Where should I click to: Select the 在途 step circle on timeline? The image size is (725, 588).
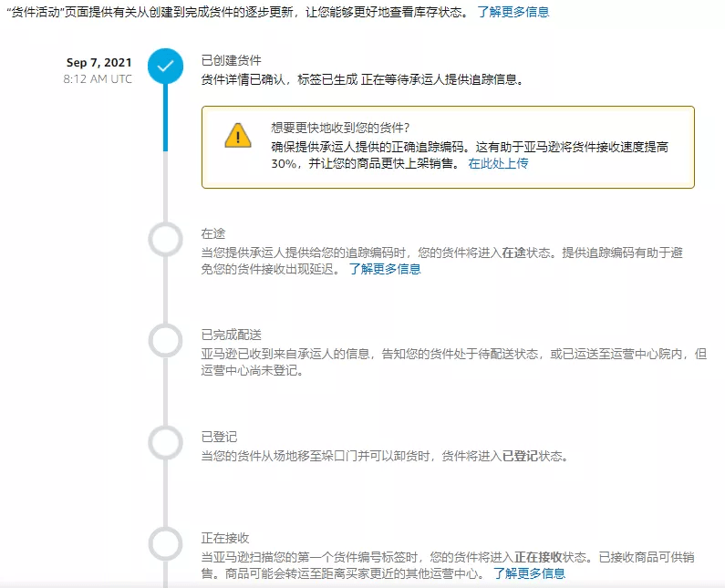pos(165,240)
